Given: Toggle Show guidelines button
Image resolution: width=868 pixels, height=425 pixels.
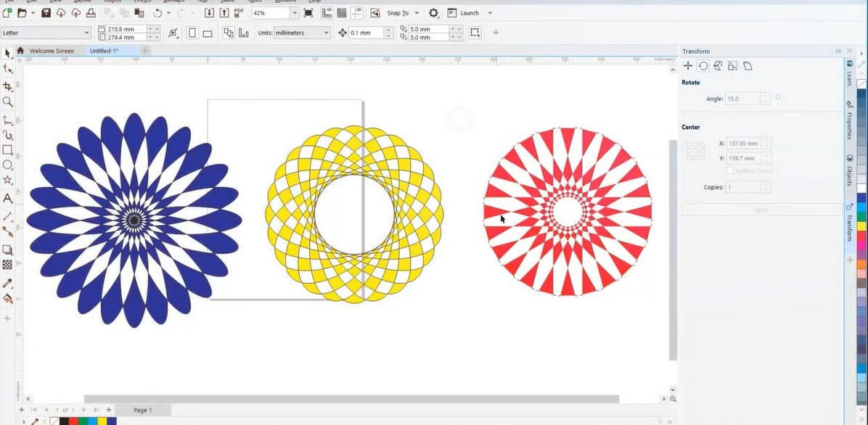Looking at the screenshot, I should 357,13.
